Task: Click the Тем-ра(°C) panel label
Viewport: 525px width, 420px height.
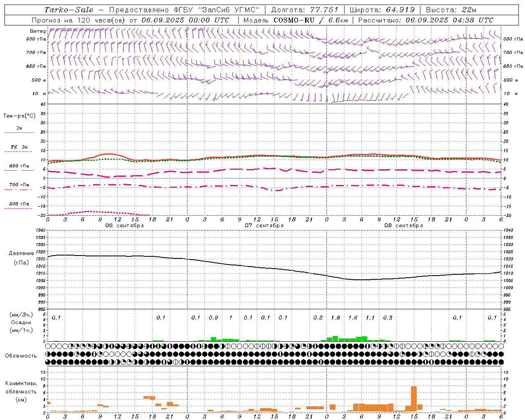Action: click(x=19, y=116)
